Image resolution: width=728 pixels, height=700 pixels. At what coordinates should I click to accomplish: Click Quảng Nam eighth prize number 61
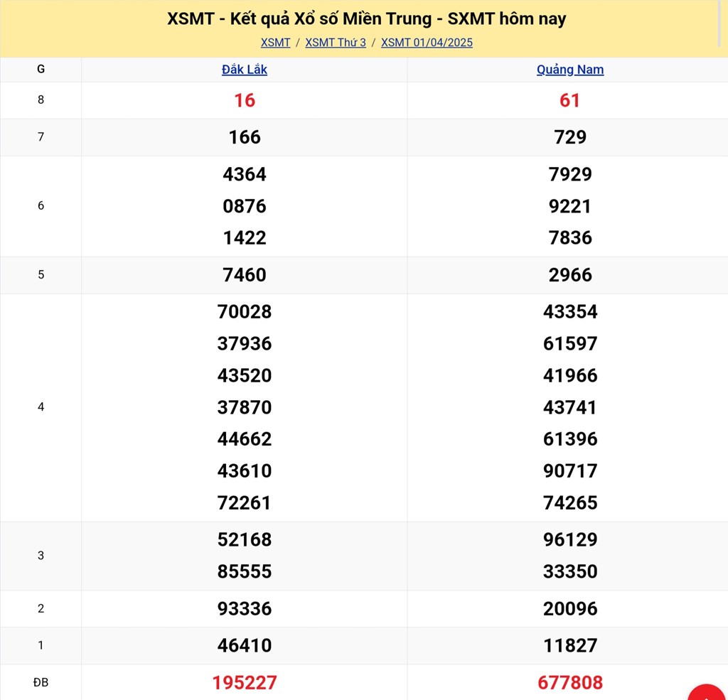570,100
